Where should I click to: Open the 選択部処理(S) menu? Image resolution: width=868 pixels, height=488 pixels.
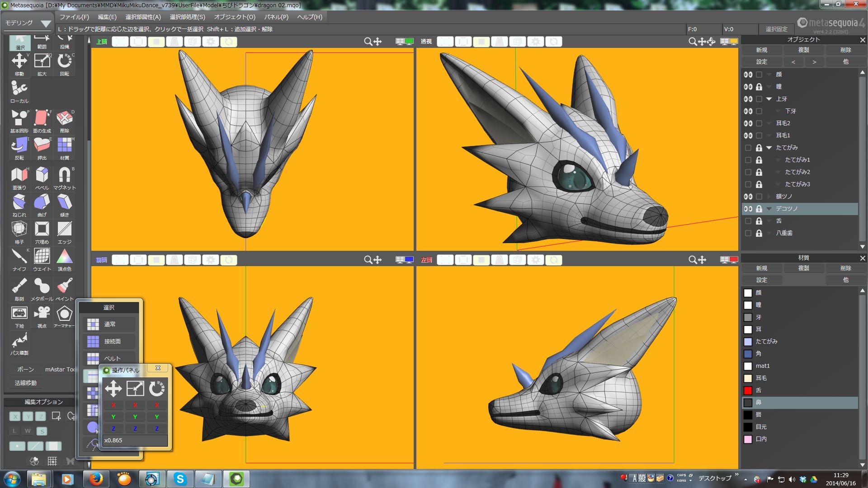point(187,17)
